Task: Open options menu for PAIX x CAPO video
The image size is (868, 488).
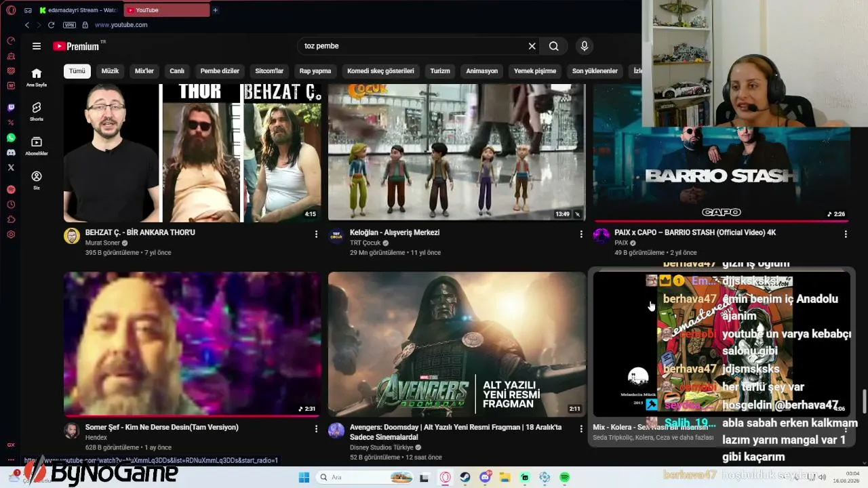Action: click(x=845, y=235)
